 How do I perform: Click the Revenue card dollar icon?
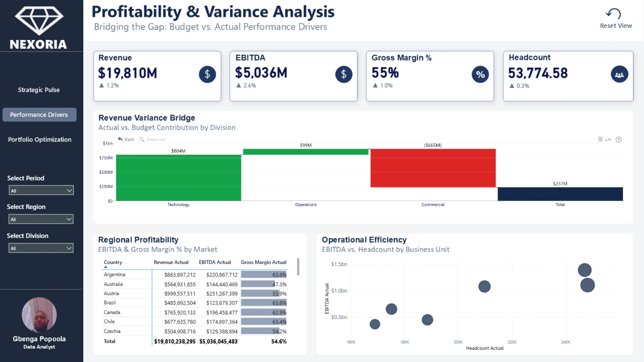(x=207, y=74)
